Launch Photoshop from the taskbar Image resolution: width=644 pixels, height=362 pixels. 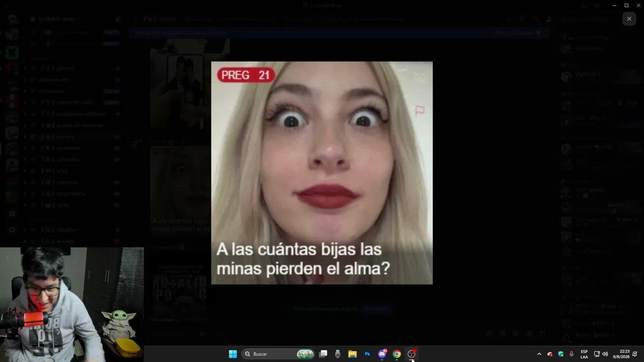(367, 354)
